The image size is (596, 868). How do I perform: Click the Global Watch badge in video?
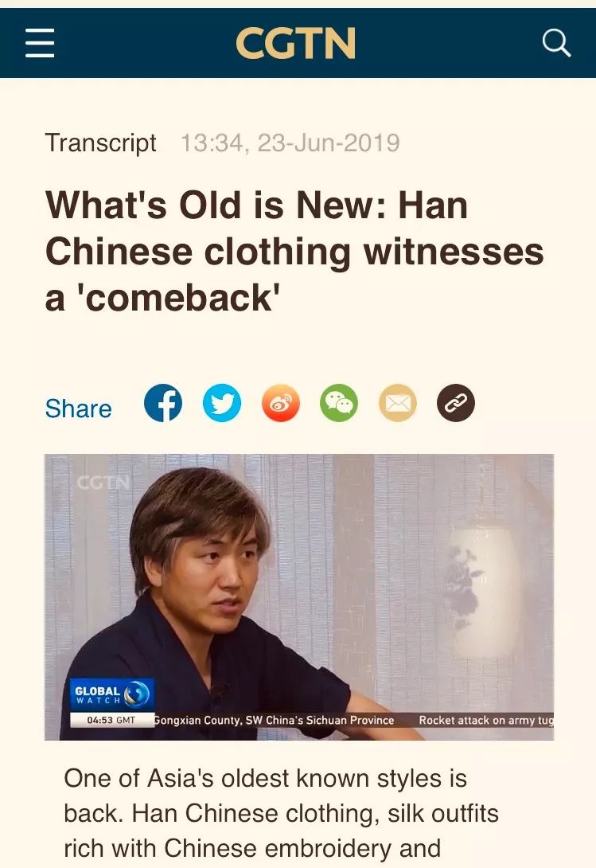111,694
